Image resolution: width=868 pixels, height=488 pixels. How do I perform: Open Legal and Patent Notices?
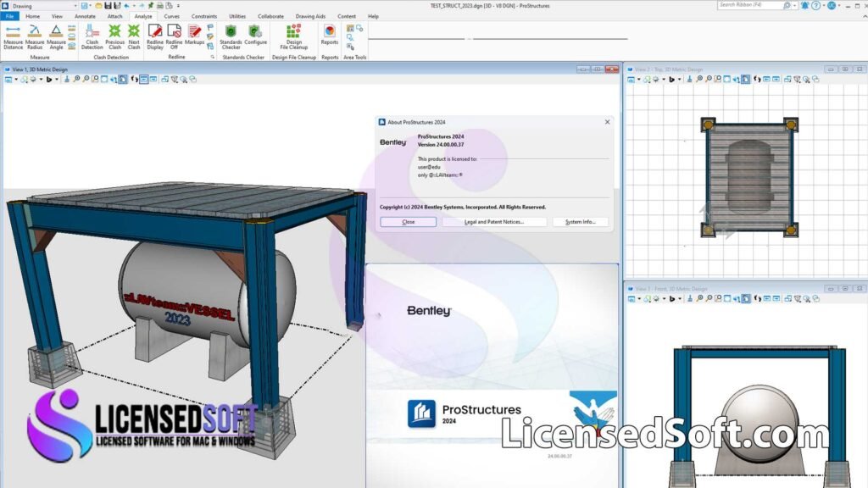[494, 222]
